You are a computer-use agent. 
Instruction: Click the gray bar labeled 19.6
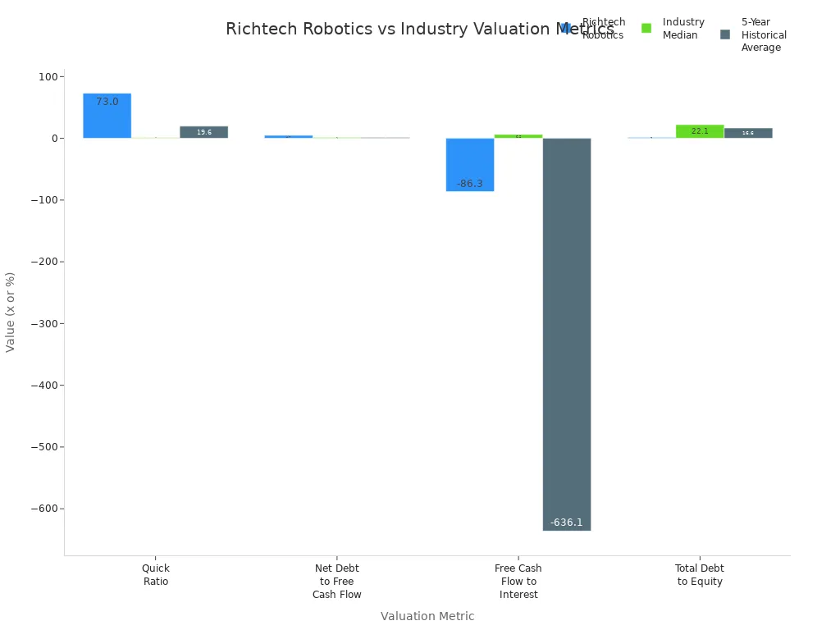click(x=203, y=131)
